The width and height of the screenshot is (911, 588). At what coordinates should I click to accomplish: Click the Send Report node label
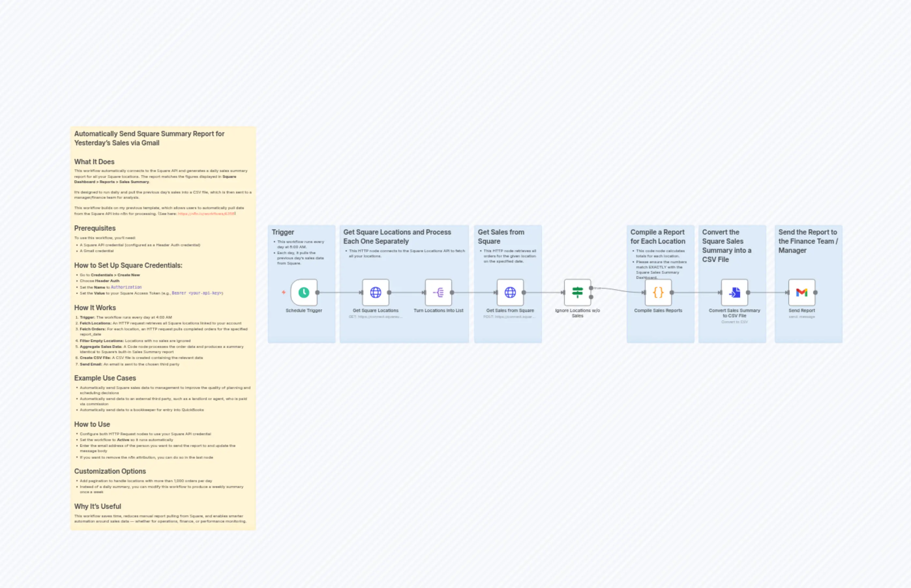tap(801, 310)
